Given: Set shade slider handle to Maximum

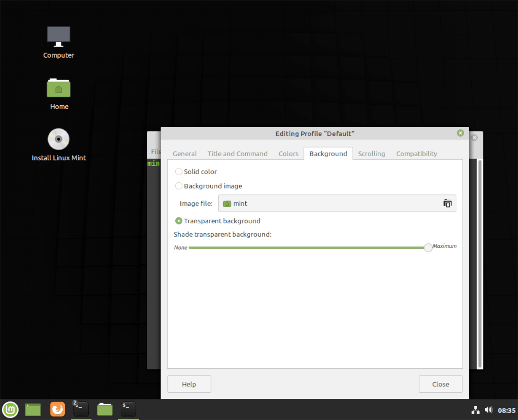Looking at the screenshot, I should [428, 248].
